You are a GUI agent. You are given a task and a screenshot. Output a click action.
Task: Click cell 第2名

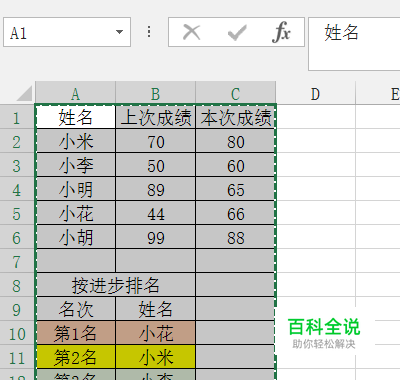[76, 357]
